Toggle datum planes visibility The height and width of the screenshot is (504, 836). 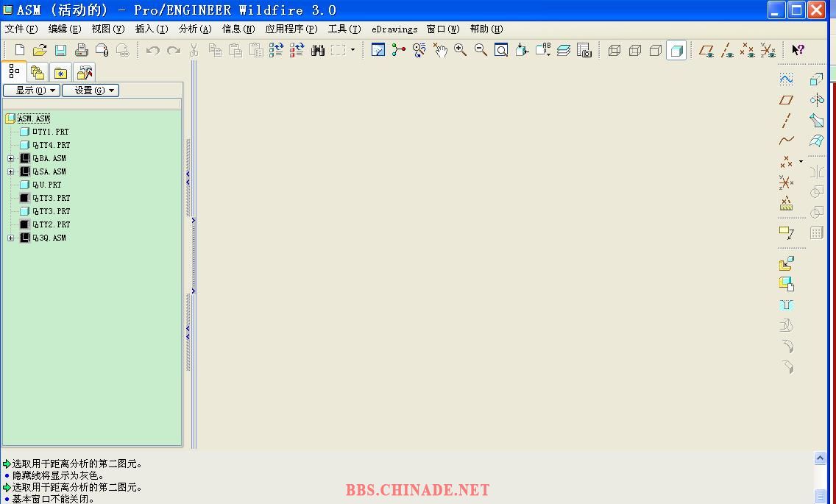706,50
